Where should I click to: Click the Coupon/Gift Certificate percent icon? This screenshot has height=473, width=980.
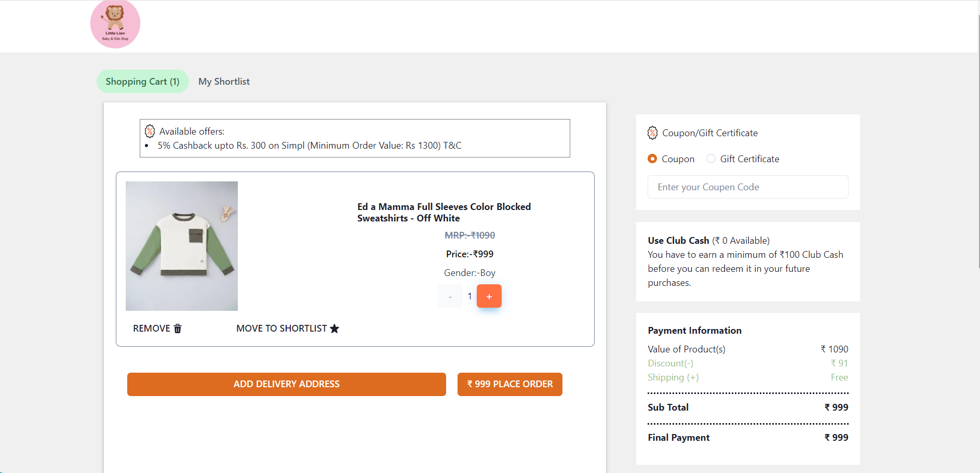pos(652,133)
